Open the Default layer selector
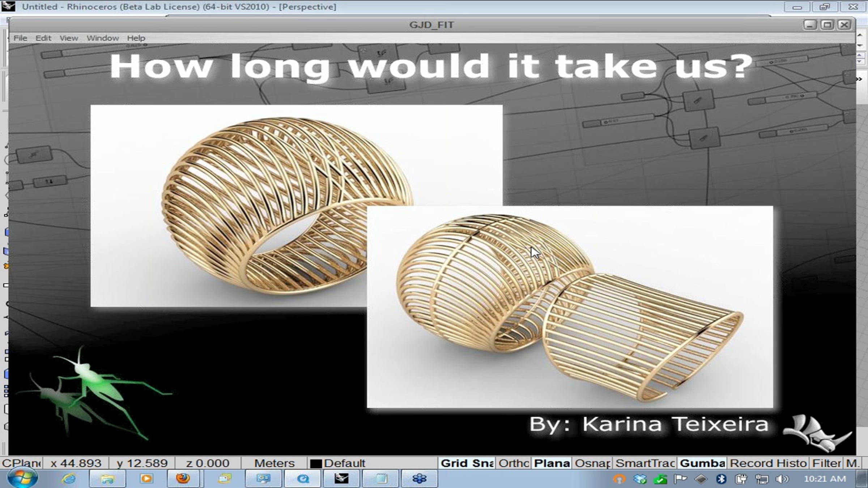The height and width of the screenshot is (488, 868). click(373, 463)
